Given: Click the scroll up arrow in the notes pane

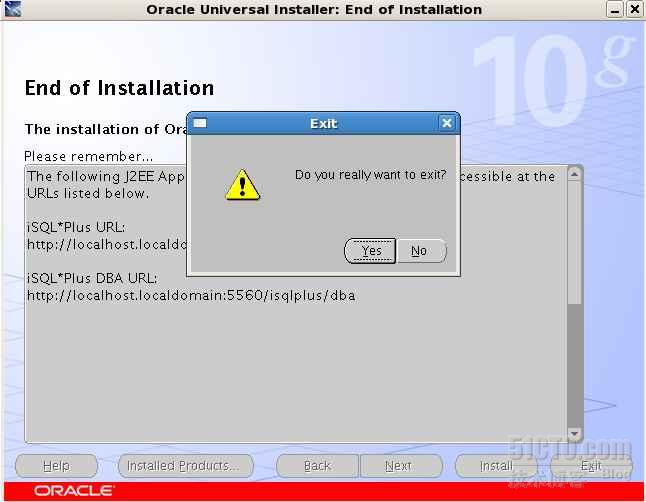Looking at the screenshot, I should [x=574, y=175].
